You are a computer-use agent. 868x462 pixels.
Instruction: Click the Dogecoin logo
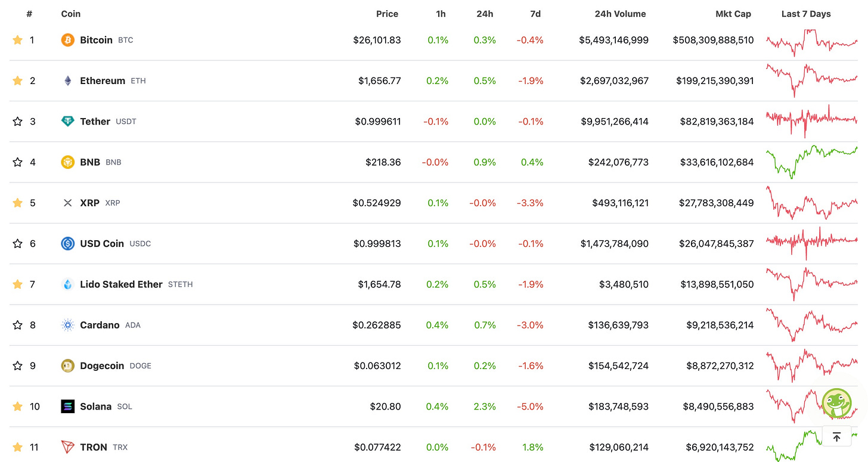pyautogui.click(x=68, y=365)
